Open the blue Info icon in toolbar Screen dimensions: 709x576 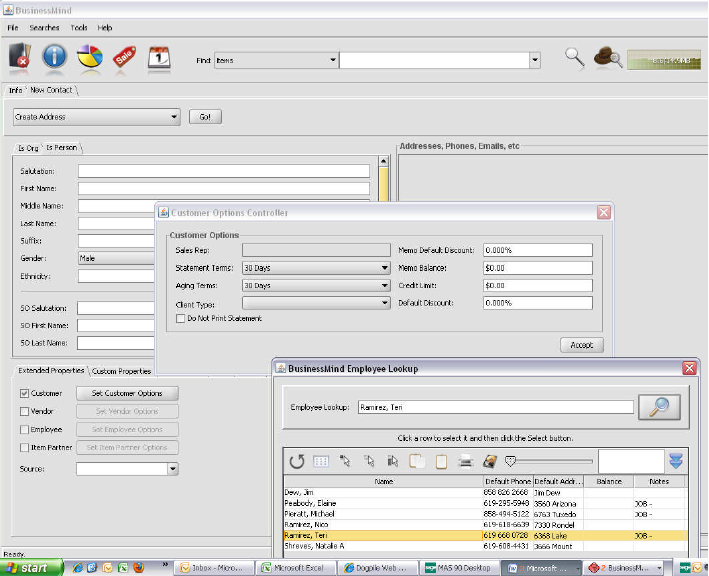[x=54, y=57]
